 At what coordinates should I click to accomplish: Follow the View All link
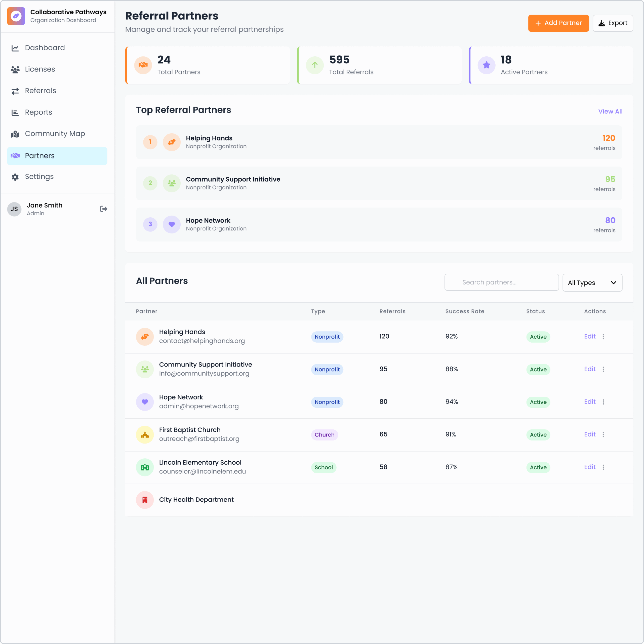[610, 111]
